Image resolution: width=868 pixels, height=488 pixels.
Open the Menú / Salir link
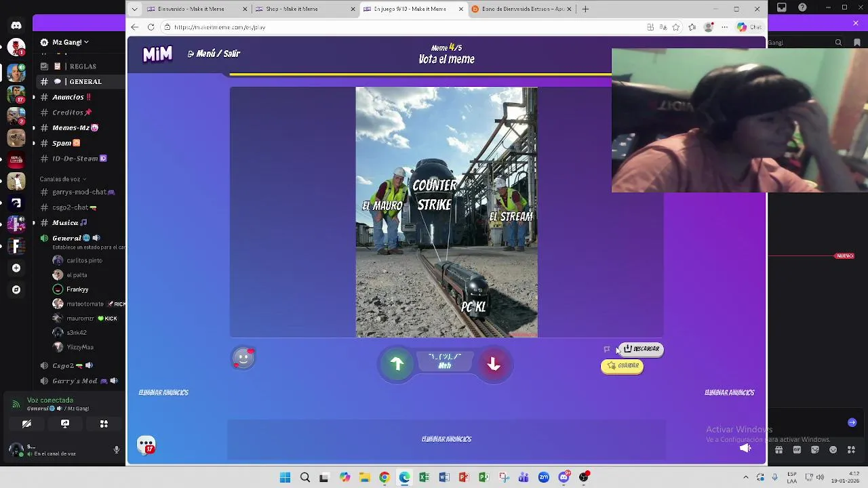tap(214, 54)
